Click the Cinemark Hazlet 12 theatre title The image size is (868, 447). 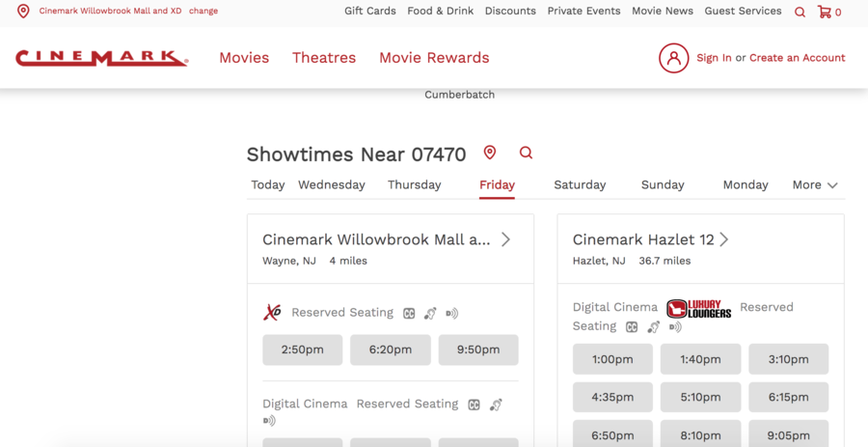(x=643, y=239)
